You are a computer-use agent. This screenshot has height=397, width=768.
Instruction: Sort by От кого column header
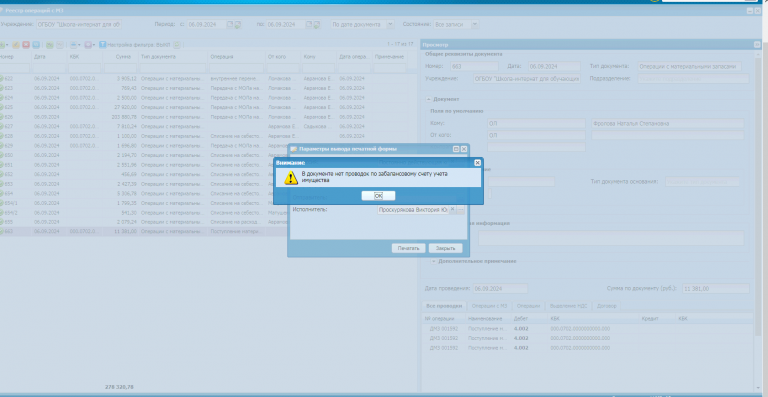click(283, 57)
